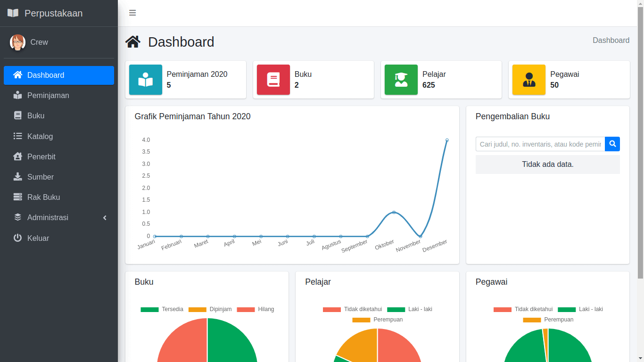Toggle Laki - laki legend in Pelajar chart
This screenshot has height=362, width=644.
tap(410, 309)
